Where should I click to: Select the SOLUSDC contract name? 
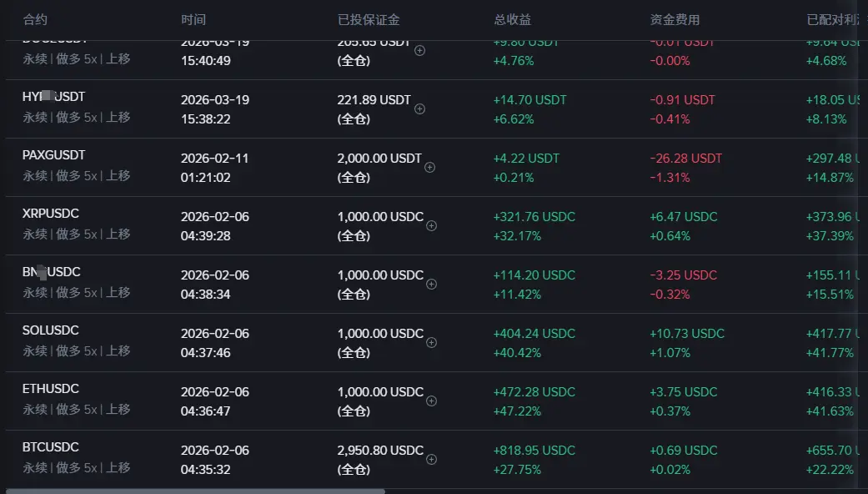pos(50,330)
